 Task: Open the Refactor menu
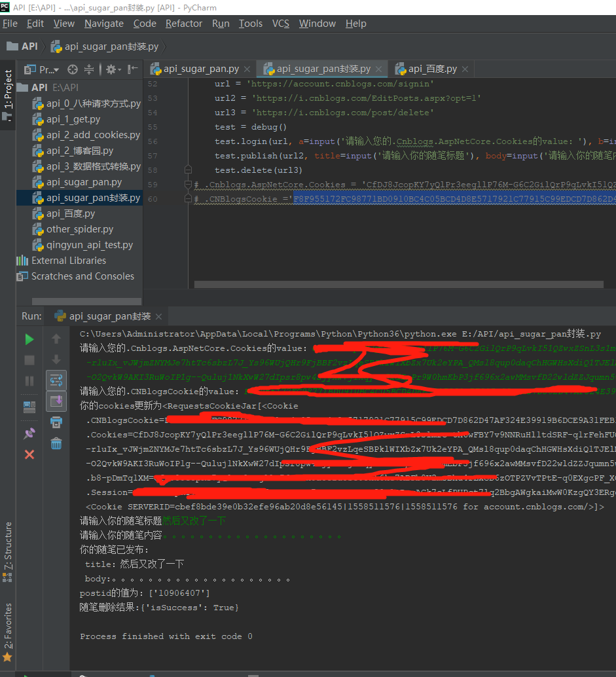pyautogui.click(x=183, y=24)
